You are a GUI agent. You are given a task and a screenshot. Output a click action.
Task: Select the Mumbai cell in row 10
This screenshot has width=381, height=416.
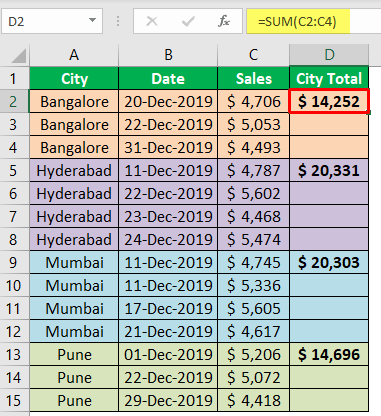tap(74, 286)
